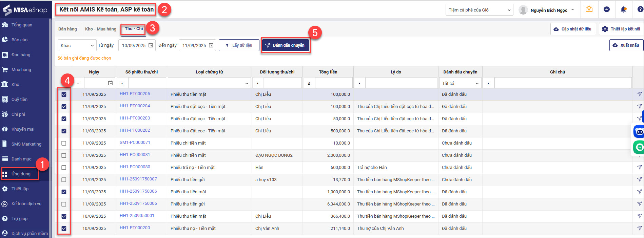Open calendar picker for Từ ngày field
This screenshot has height=238, width=644.
coord(151,45)
